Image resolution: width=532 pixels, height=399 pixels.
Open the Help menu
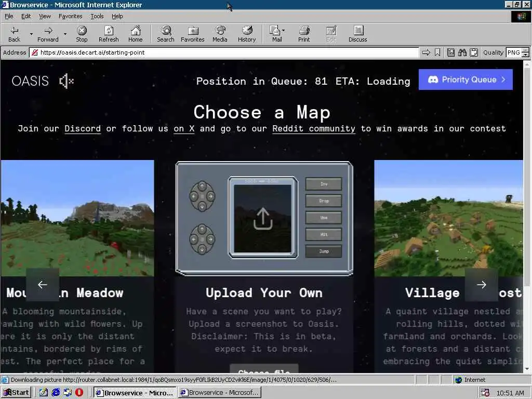[117, 16]
